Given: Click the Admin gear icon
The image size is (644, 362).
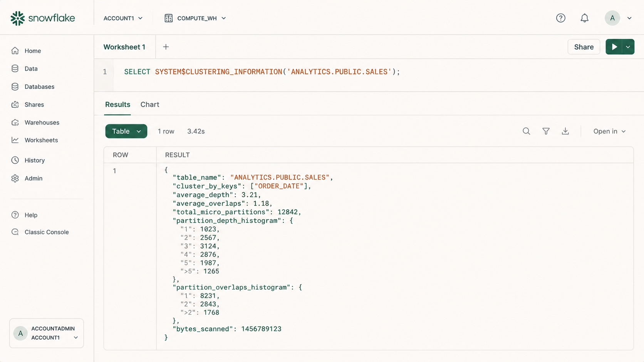Looking at the screenshot, I should click(15, 178).
